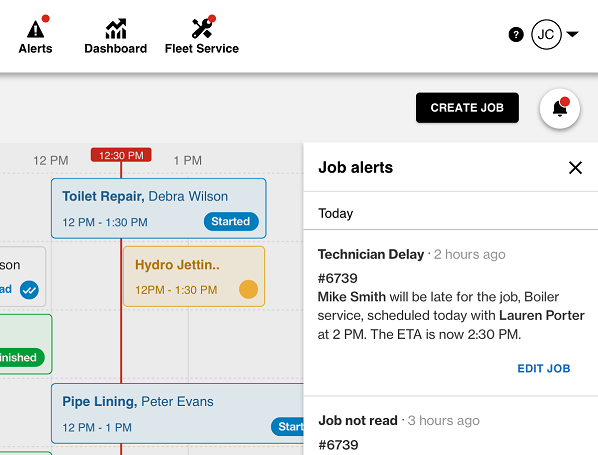The image size is (598, 455).
Task: Open the Toilet Repair Debra Wilson job
Action: [159, 208]
